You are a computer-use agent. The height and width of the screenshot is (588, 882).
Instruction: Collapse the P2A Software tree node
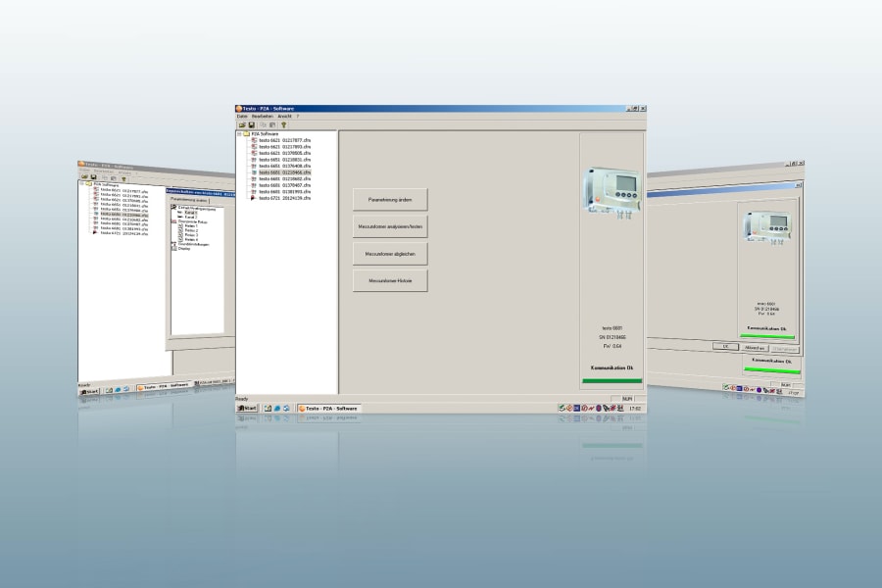coord(238,133)
